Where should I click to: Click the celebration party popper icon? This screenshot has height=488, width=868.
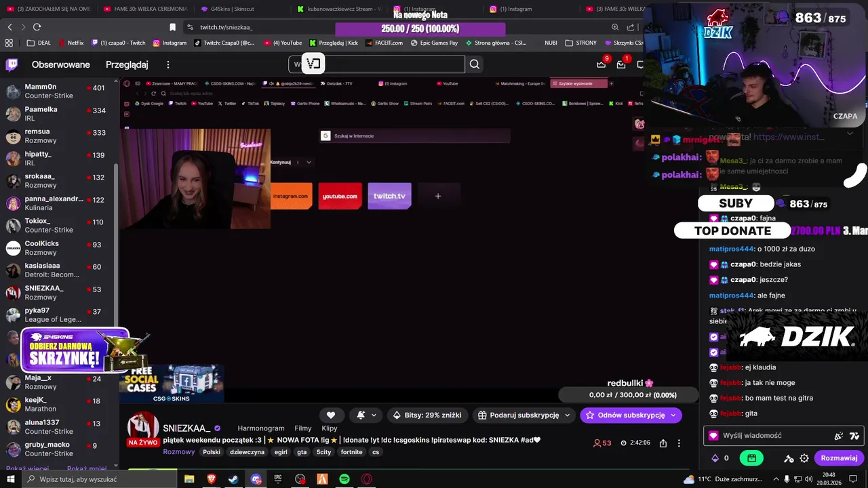coord(839,436)
